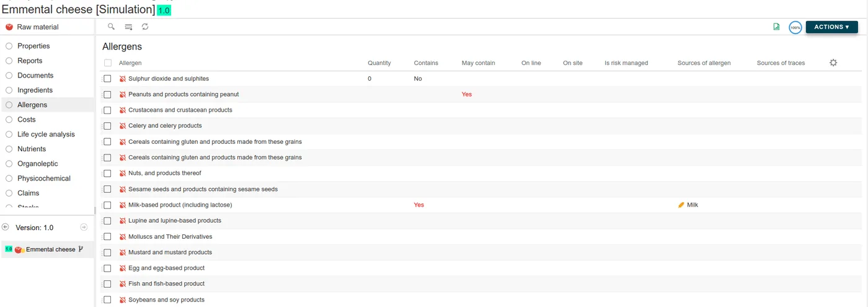Click the allergen icon beside Sesame seeds row
This screenshot has height=307, width=868.
click(x=123, y=189)
